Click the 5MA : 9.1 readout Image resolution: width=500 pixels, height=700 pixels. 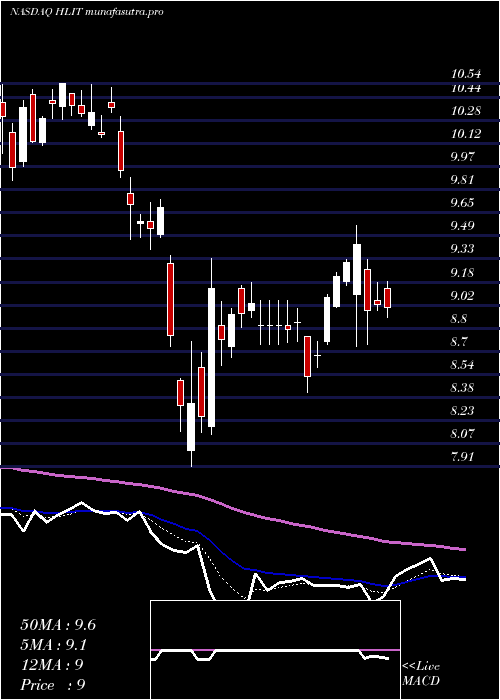54,645
